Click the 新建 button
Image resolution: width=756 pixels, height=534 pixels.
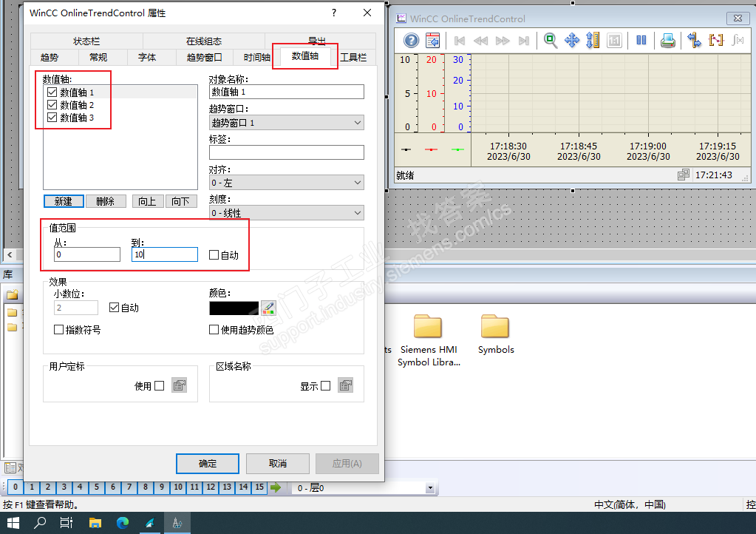click(x=64, y=201)
